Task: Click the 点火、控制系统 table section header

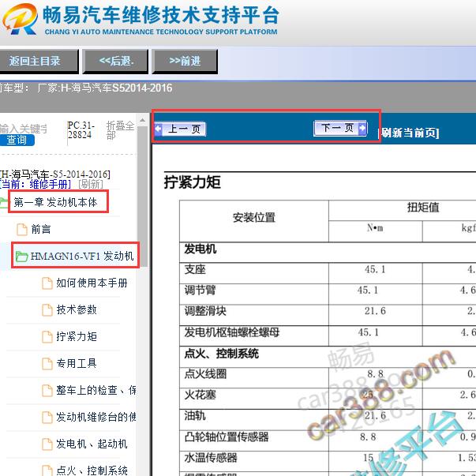Action: pos(222,354)
